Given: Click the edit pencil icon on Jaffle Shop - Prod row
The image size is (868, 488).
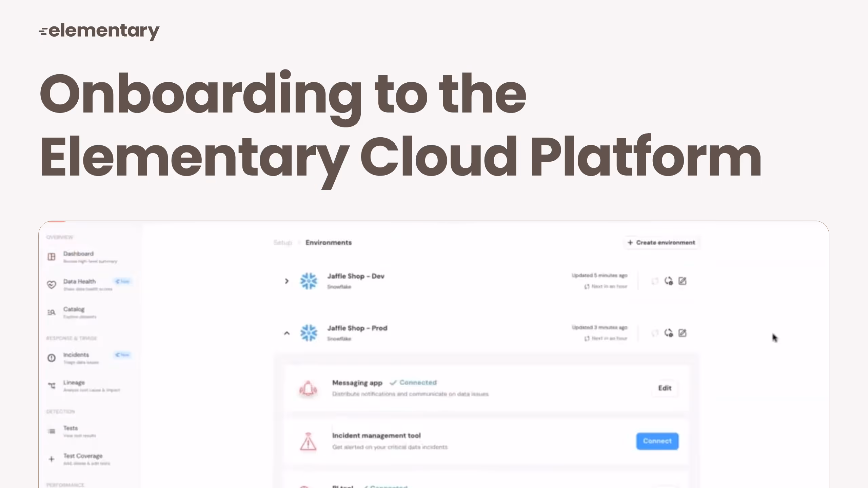Looking at the screenshot, I should (683, 333).
